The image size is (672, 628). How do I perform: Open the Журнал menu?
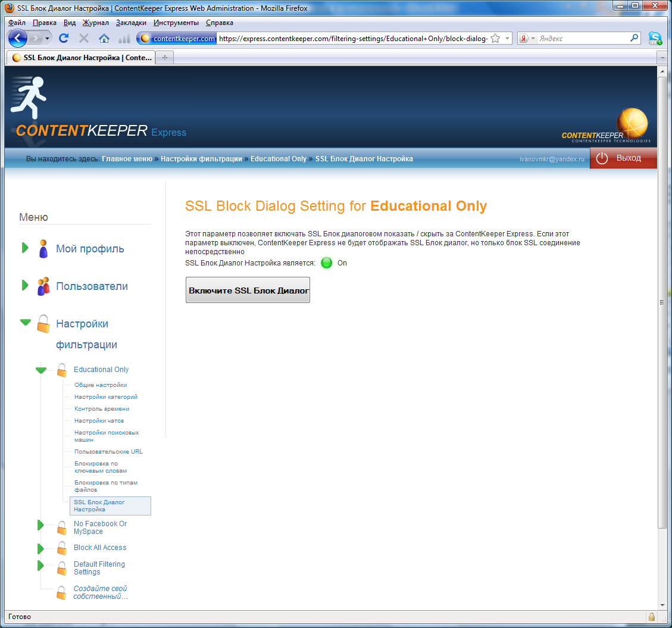[96, 23]
